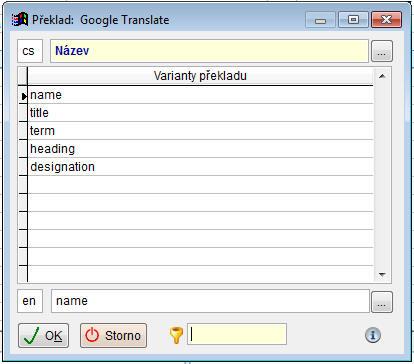The height and width of the screenshot is (364, 414).
Task: Click the Varianty překladu column header
Action: click(200, 76)
